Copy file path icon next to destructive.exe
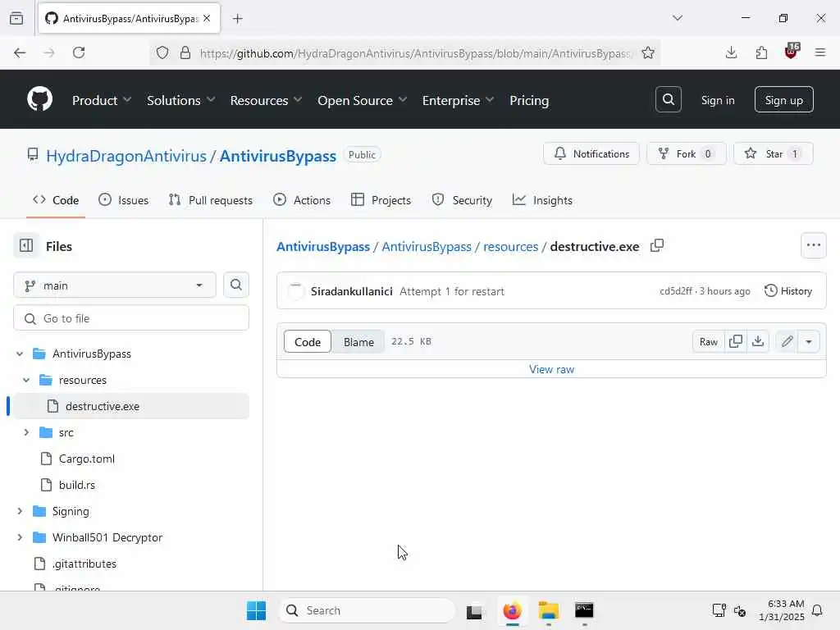 [x=657, y=246]
